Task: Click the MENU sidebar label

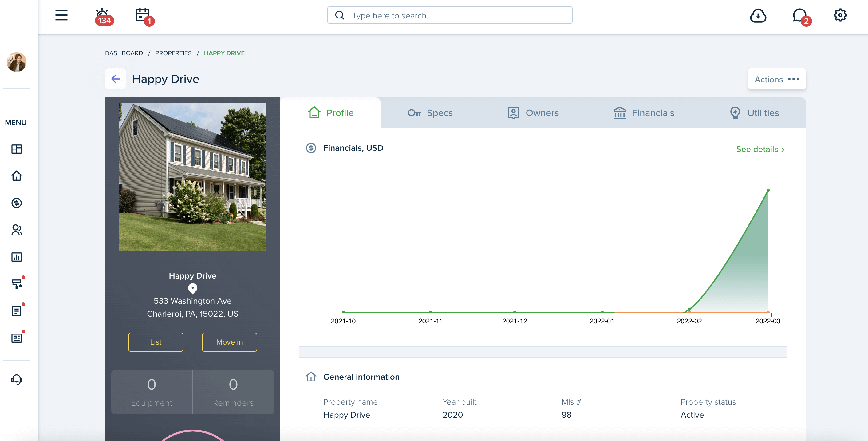Action: [x=16, y=123]
